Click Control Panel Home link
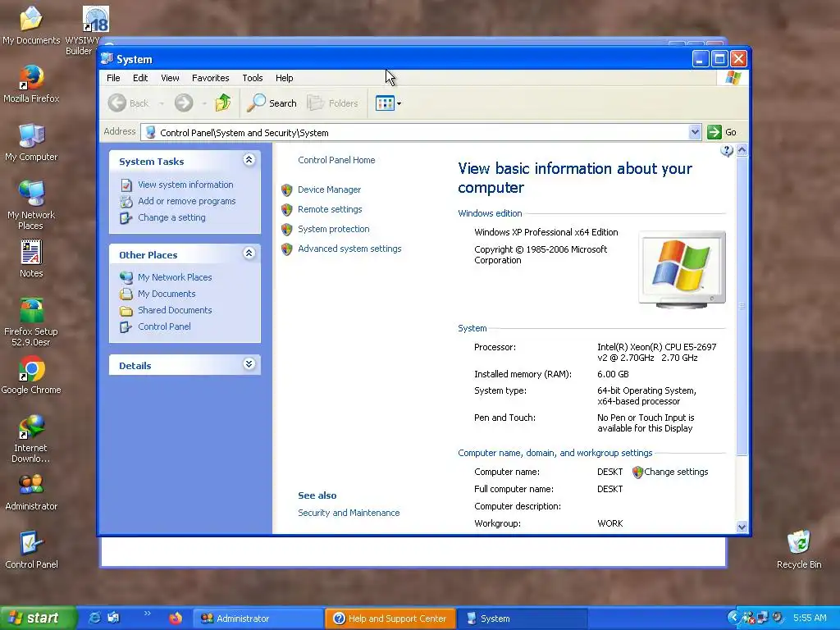 pos(336,160)
